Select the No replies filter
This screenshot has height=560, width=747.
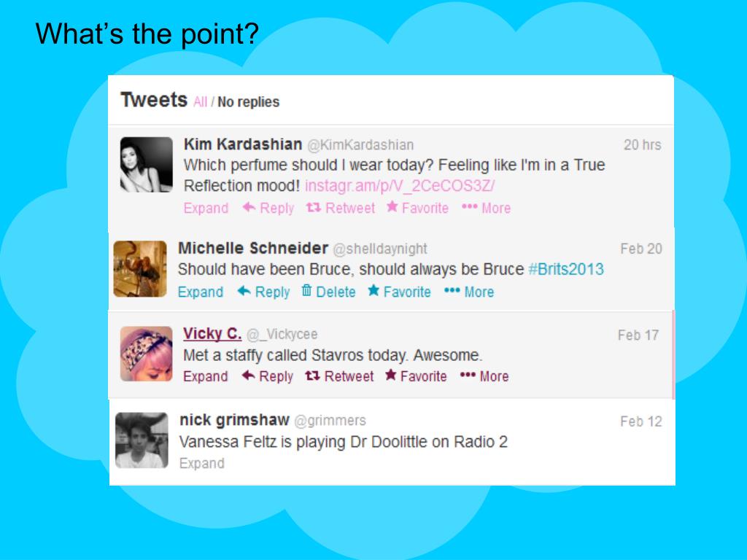(x=248, y=102)
